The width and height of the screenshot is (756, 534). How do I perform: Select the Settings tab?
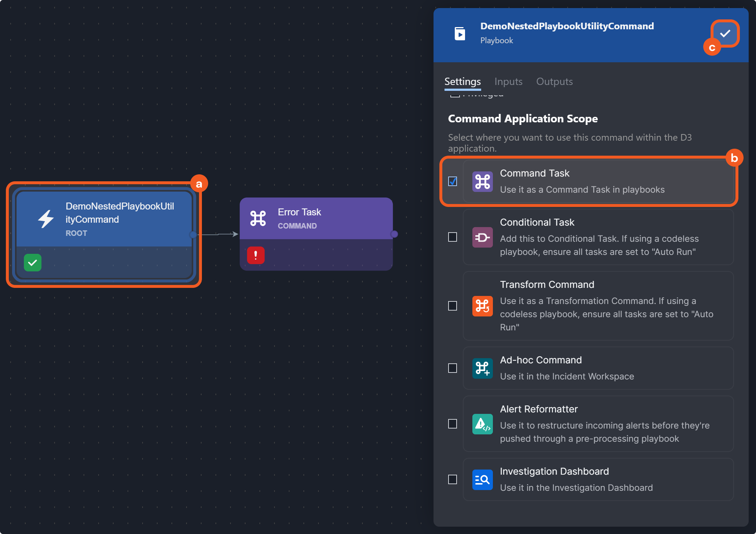coord(462,81)
